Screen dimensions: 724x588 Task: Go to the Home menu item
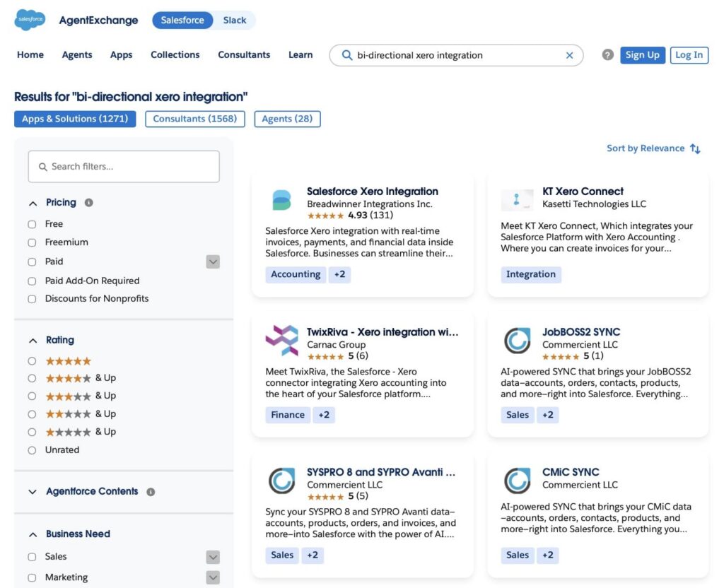30,55
